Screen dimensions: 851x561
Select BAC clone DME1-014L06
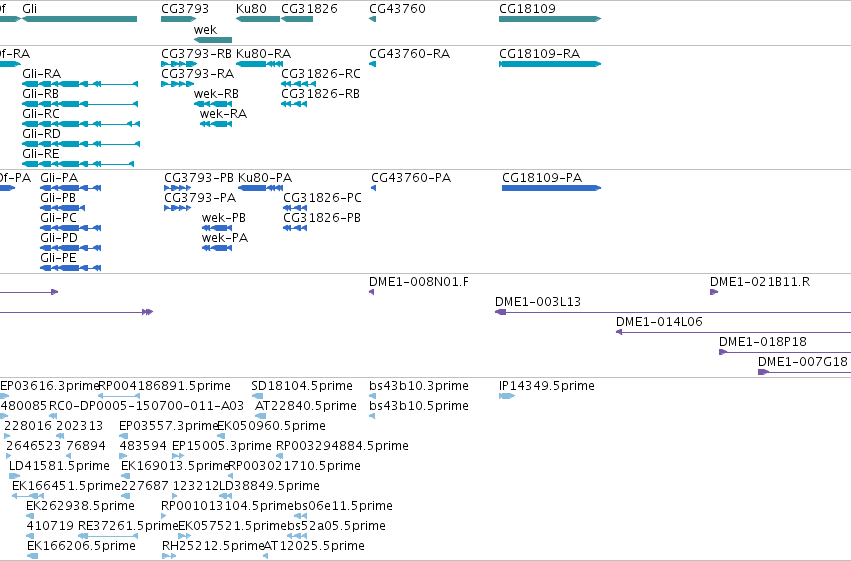pyautogui.click(x=733, y=332)
